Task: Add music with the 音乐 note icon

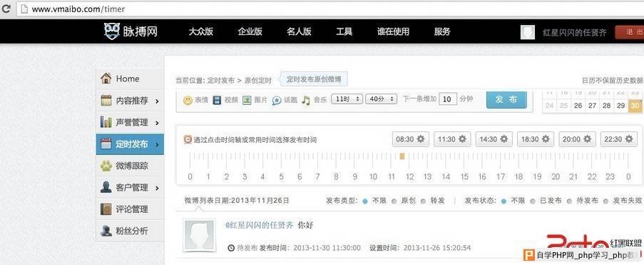Action: point(306,100)
